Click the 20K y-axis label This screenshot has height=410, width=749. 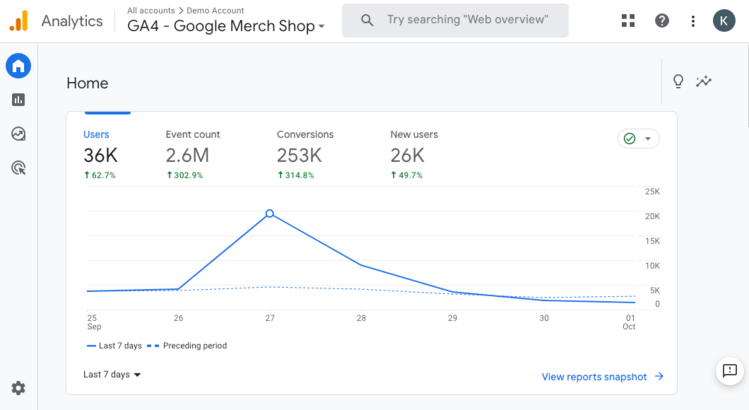[653, 216]
